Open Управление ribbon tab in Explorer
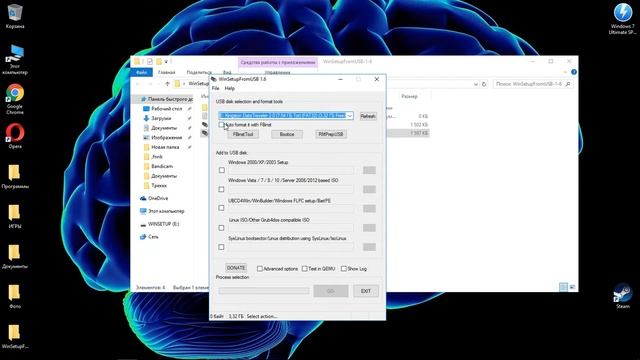 click(278, 72)
